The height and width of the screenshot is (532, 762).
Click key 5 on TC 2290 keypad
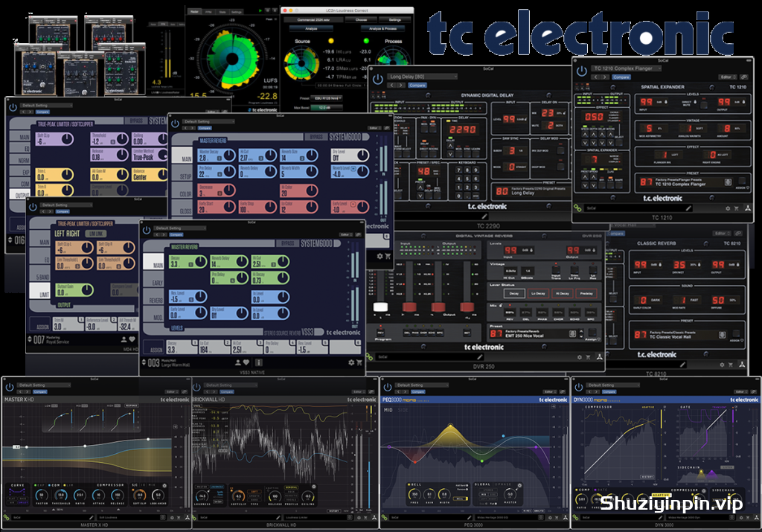coord(467,179)
